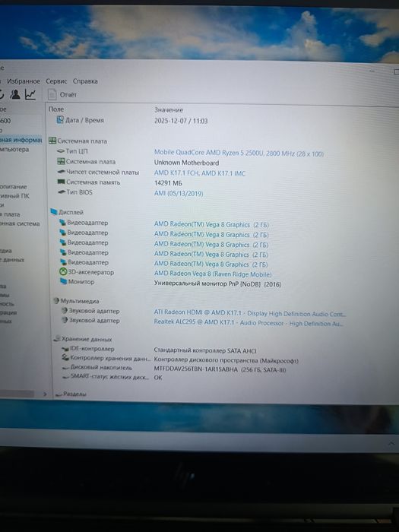The image size is (399, 532).
Task: Select the Стандартный контроллер SATA AHCI value
Action: [x=205, y=350]
